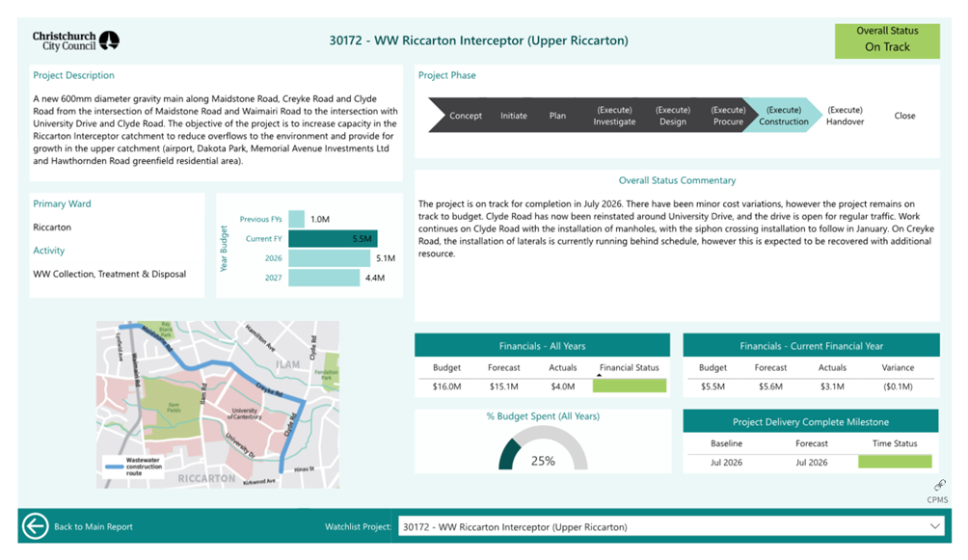The width and height of the screenshot is (968, 560).
Task: Click the Back to Main Report link
Action: 94,527
